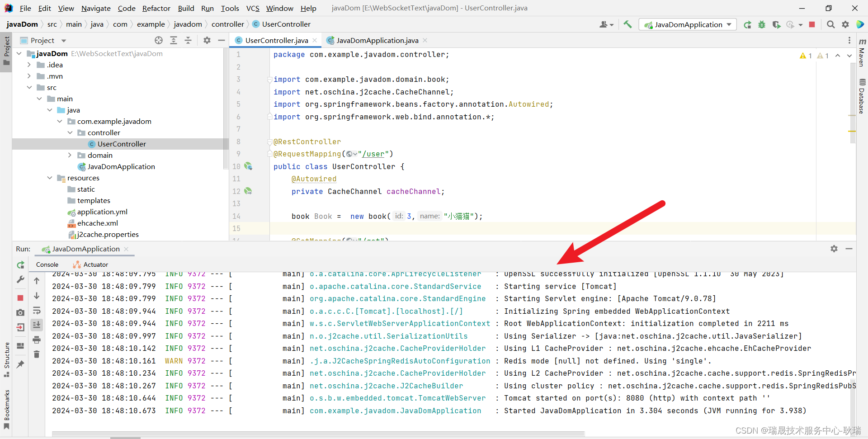Click the Build Project hammer icon
The height and width of the screenshot is (439, 868).
tap(627, 24)
